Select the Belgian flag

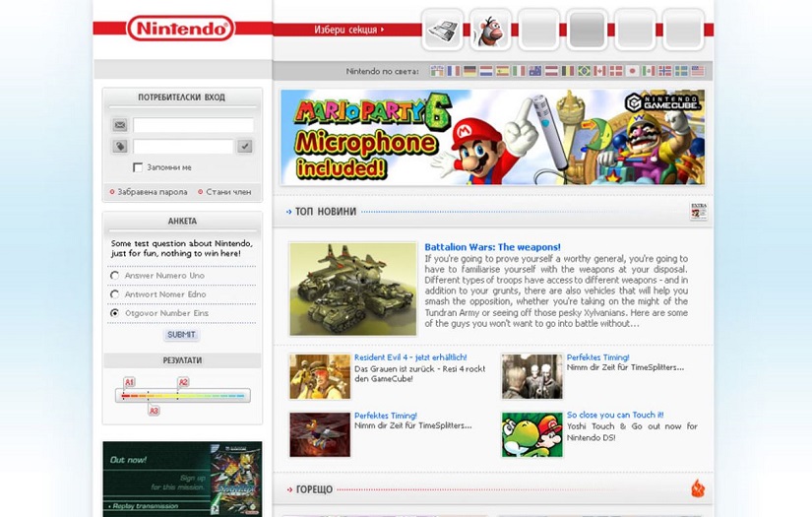[568, 71]
